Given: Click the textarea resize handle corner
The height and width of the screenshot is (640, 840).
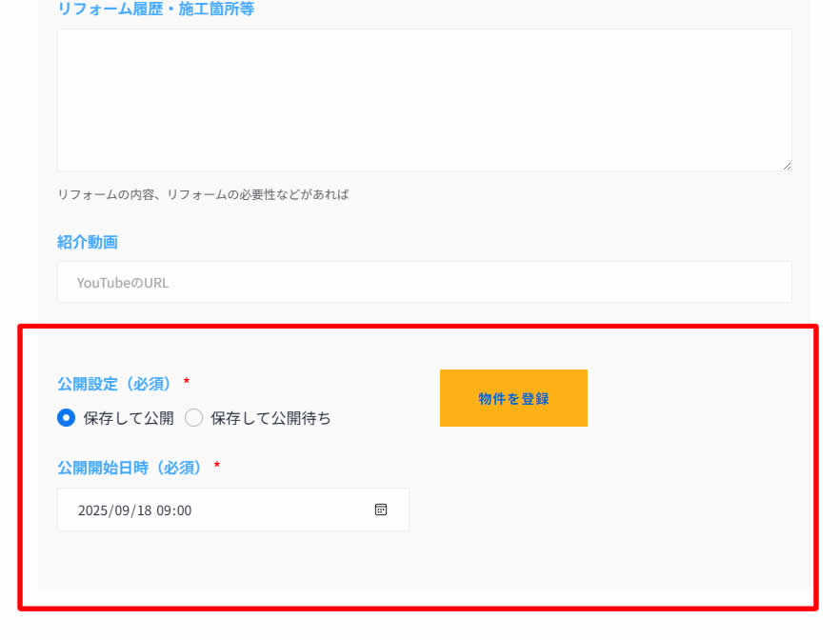Looking at the screenshot, I should point(787,166).
